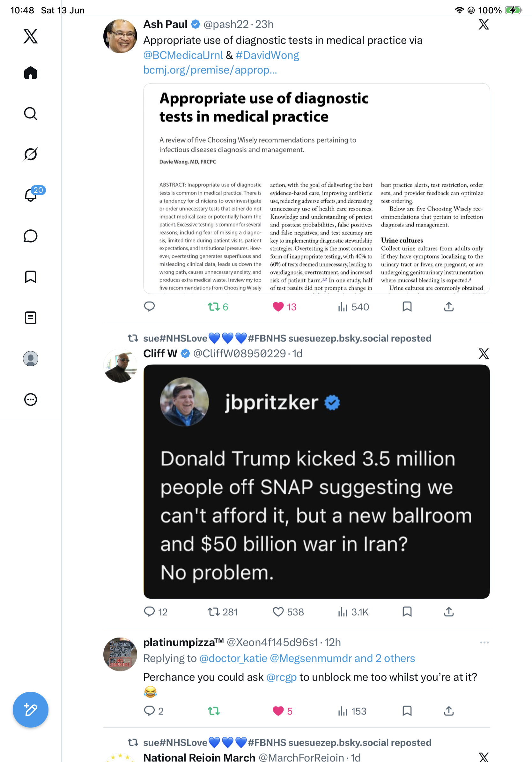532x762 pixels.
Task: Open the More menu in sidebar
Action: click(x=31, y=399)
